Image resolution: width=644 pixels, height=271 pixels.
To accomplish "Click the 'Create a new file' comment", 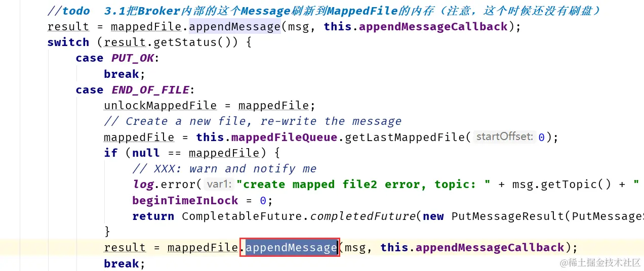I will tap(253, 121).
